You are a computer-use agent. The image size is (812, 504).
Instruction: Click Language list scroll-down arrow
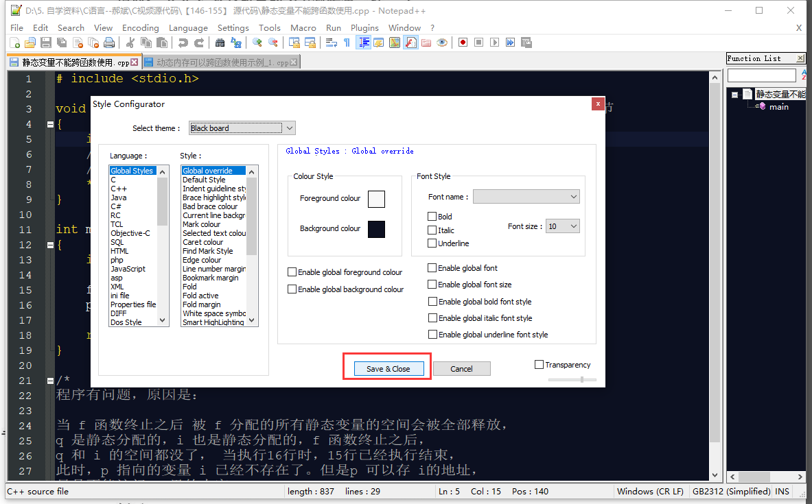pyautogui.click(x=163, y=320)
